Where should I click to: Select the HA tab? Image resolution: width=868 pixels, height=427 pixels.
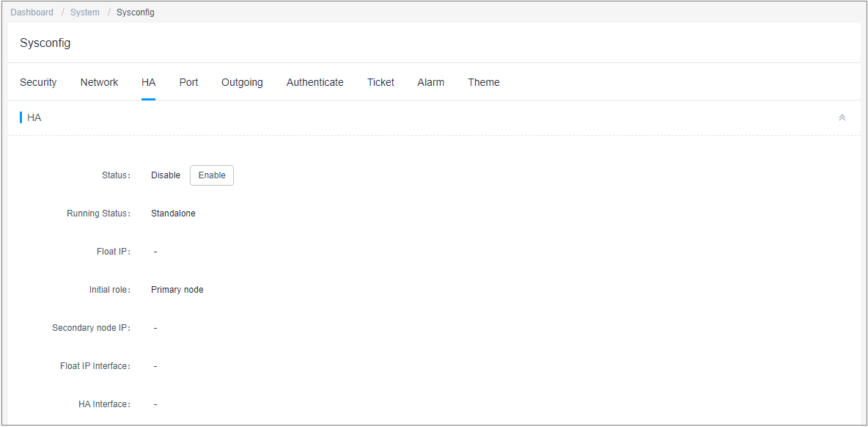tap(148, 82)
